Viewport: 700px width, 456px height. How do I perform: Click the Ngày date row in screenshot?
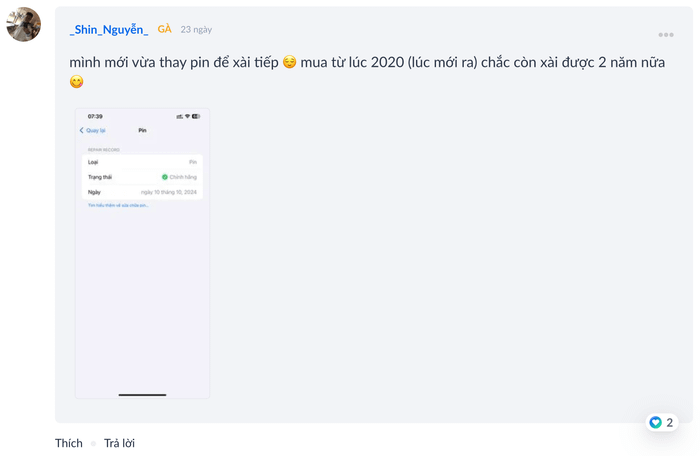point(142,190)
